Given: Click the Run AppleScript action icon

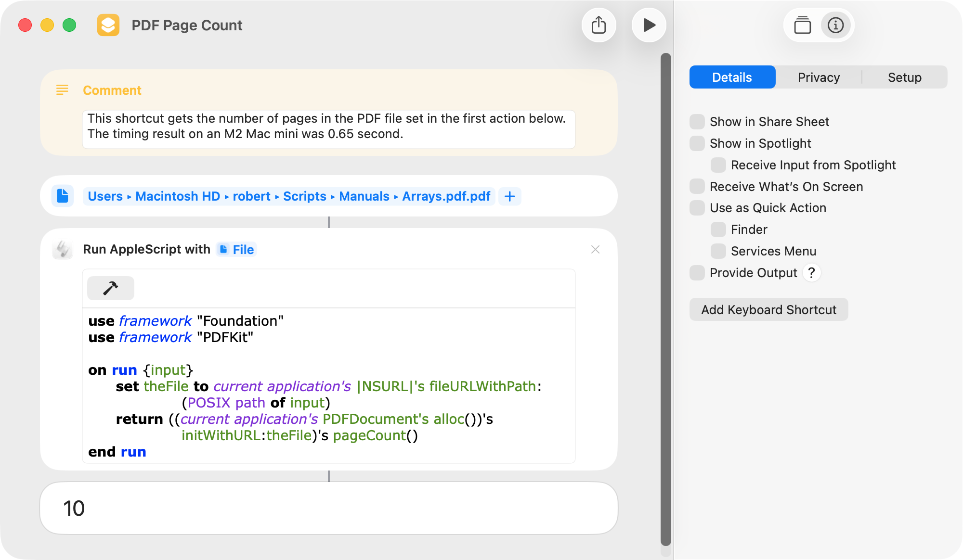Looking at the screenshot, I should [63, 249].
